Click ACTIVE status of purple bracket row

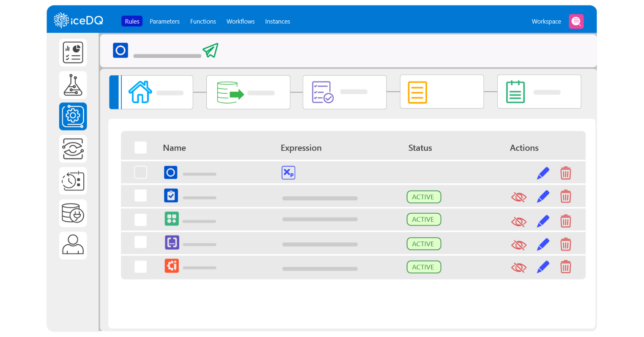(424, 244)
